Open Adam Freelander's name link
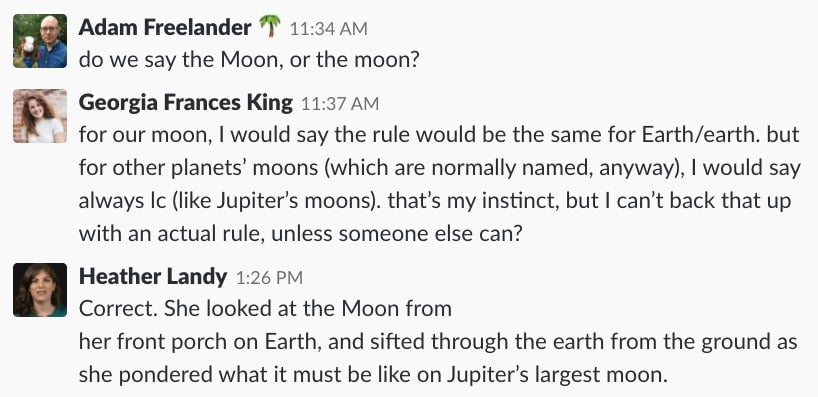 (165, 27)
